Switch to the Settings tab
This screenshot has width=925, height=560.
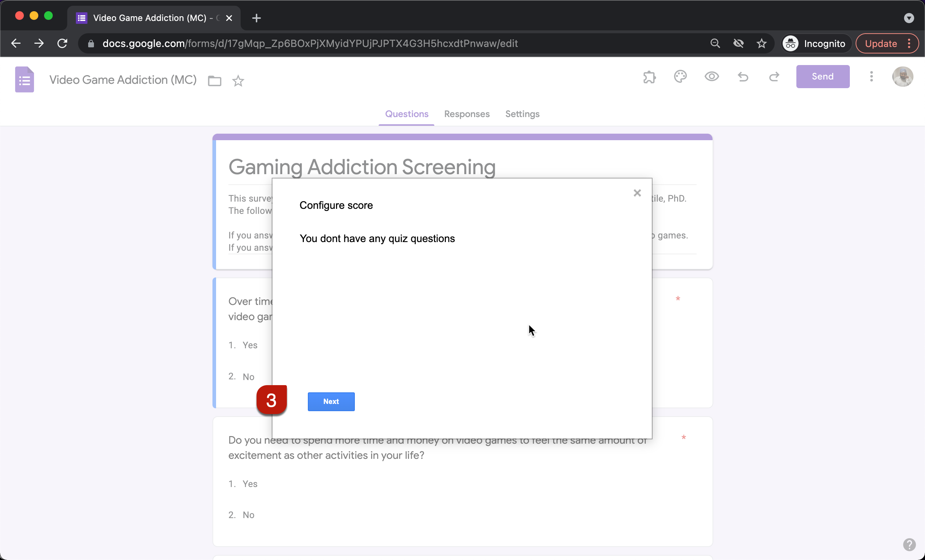522,114
